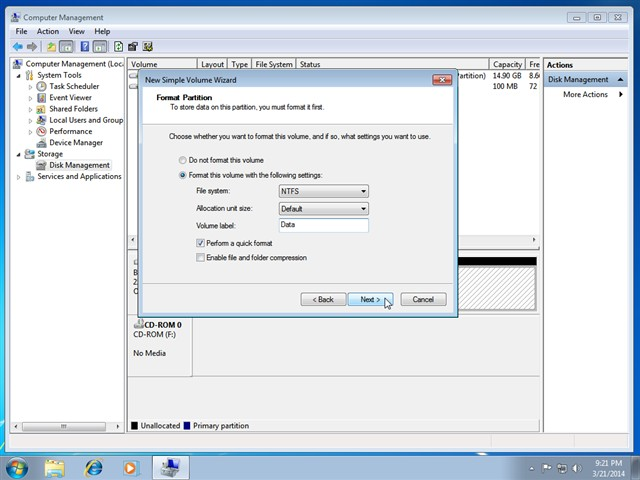Click the Start button orb
The width and height of the screenshot is (640, 480).
[17, 467]
